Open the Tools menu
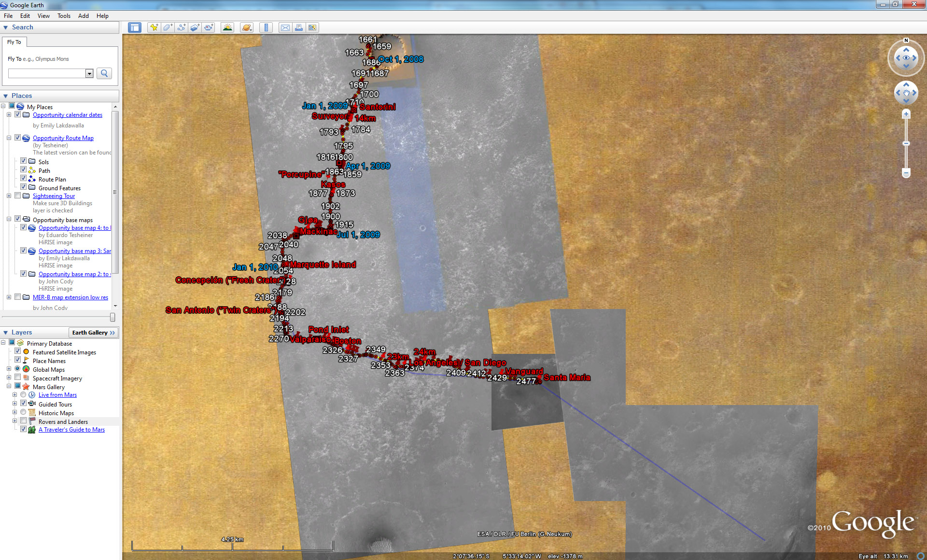 point(64,15)
